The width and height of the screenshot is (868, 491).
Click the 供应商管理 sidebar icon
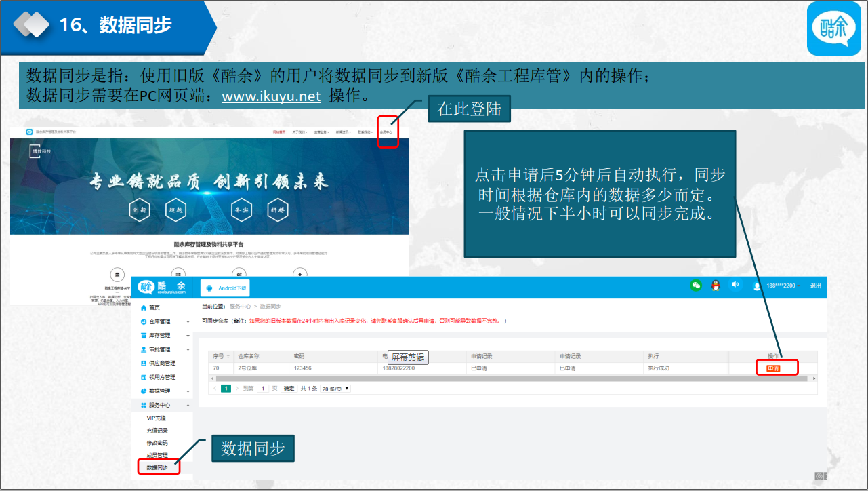pos(143,363)
